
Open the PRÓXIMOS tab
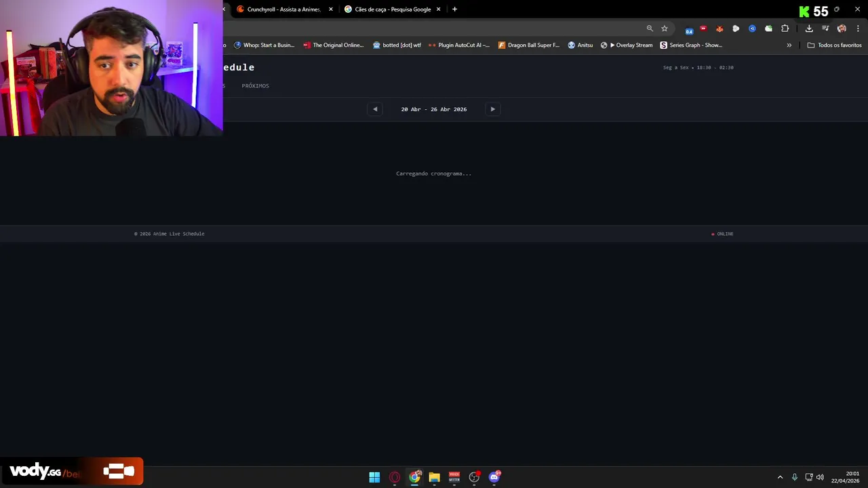(256, 86)
